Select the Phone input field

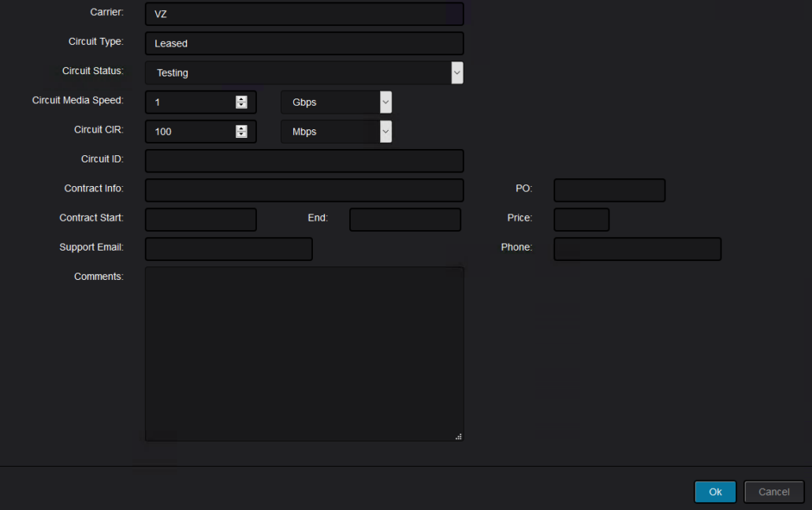[637, 249]
